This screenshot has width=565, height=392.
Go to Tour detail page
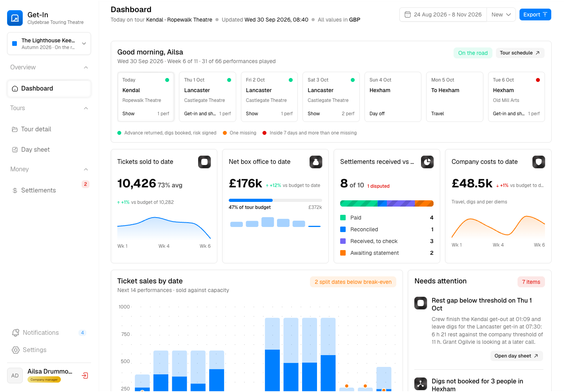pos(49,129)
